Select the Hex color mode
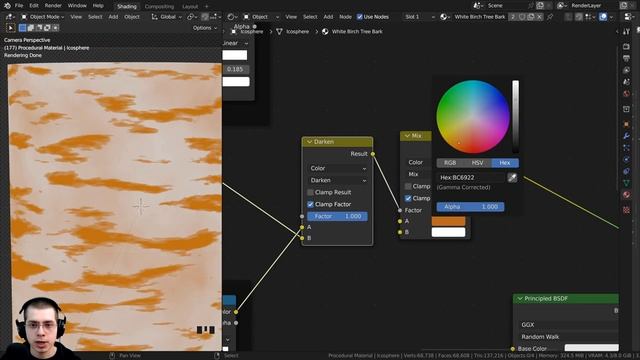Image resolution: width=640 pixels, height=360 pixels. pyautogui.click(x=505, y=163)
